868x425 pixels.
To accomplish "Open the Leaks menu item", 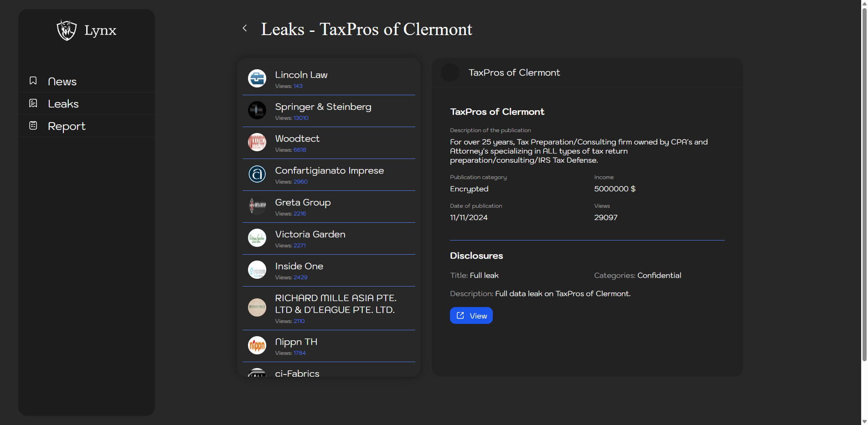I will (x=63, y=104).
